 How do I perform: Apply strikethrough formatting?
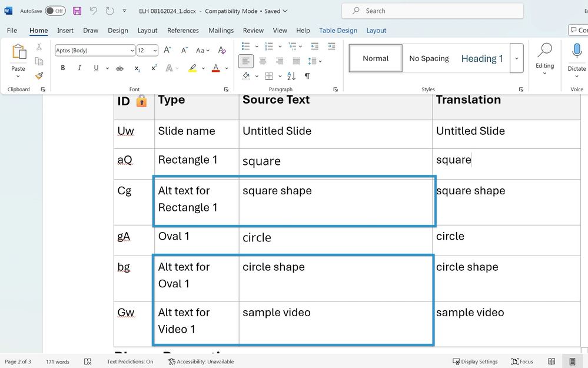pyautogui.click(x=120, y=68)
